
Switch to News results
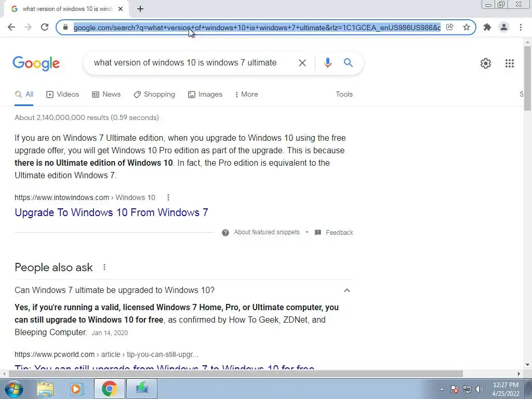(106, 95)
